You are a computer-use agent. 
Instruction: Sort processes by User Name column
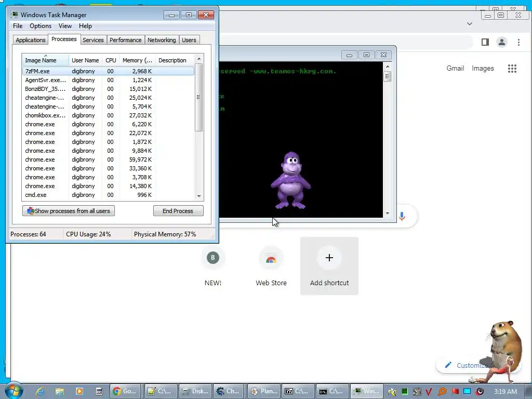point(85,60)
